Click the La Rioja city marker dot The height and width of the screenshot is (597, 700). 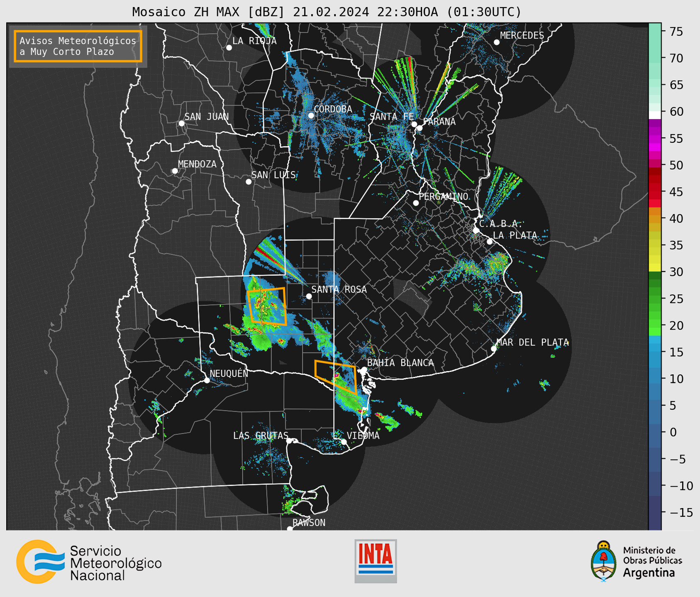click(x=229, y=48)
